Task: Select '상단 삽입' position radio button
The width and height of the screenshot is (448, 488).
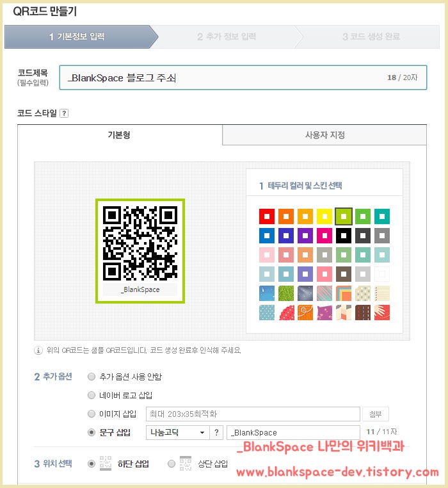Action: click(x=172, y=464)
